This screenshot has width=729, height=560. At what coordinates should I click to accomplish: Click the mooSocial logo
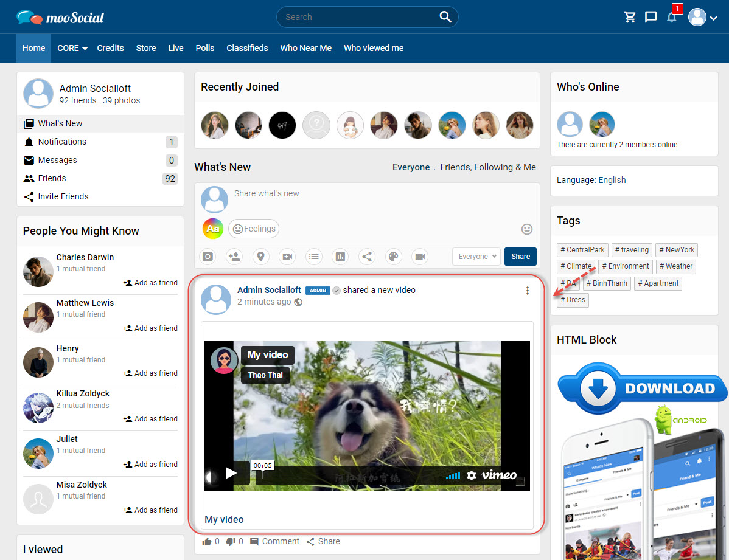click(x=60, y=17)
